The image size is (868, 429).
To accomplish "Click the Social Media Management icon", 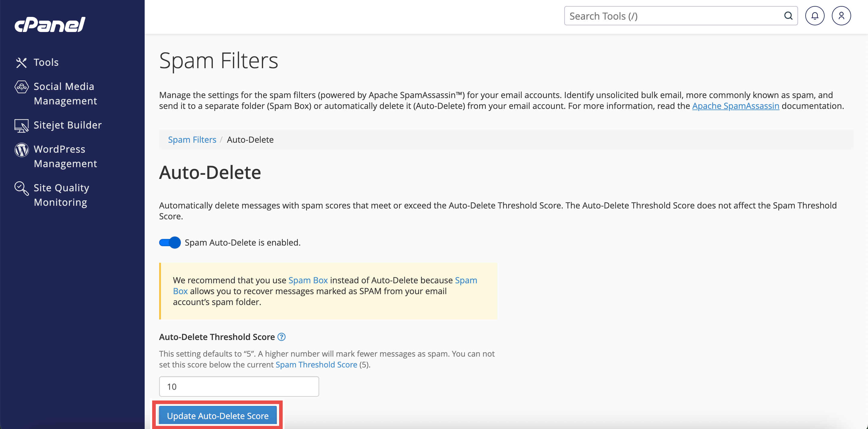I will click(21, 87).
